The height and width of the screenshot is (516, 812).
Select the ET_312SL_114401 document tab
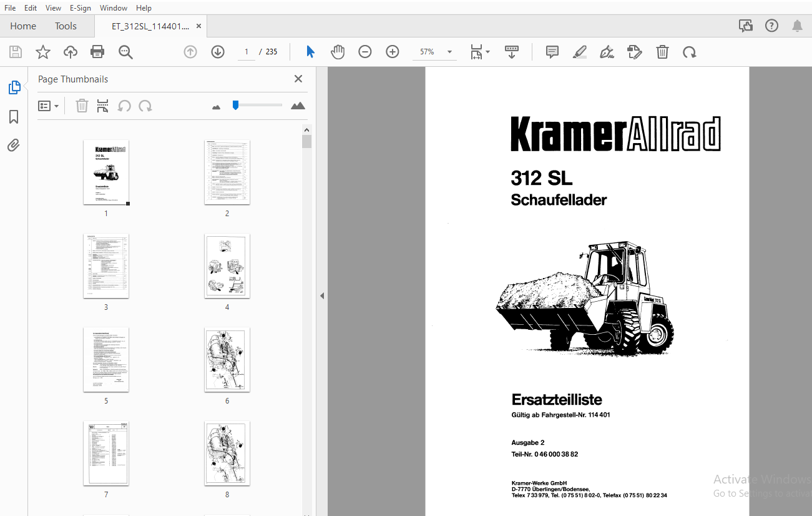tap(150, 26)
